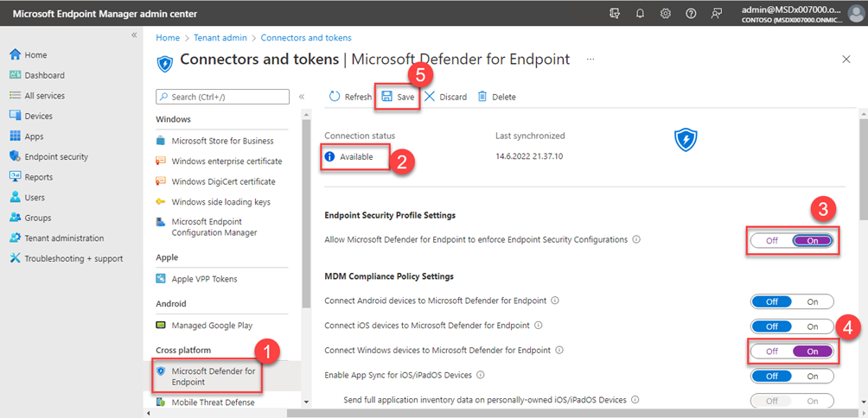Click the Reports icon in the left navigation
Image resolution: width=868 pixels, height=418 pixels.
[x=16, y=177]
